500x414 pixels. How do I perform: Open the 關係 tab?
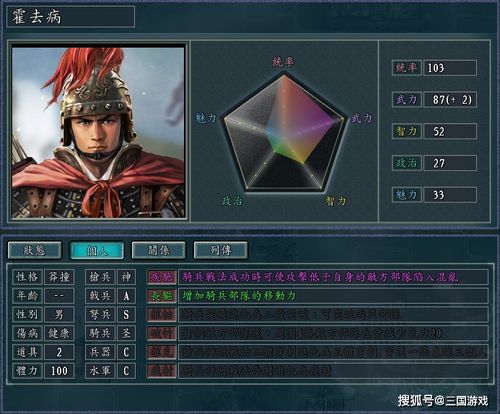(159, 250)
